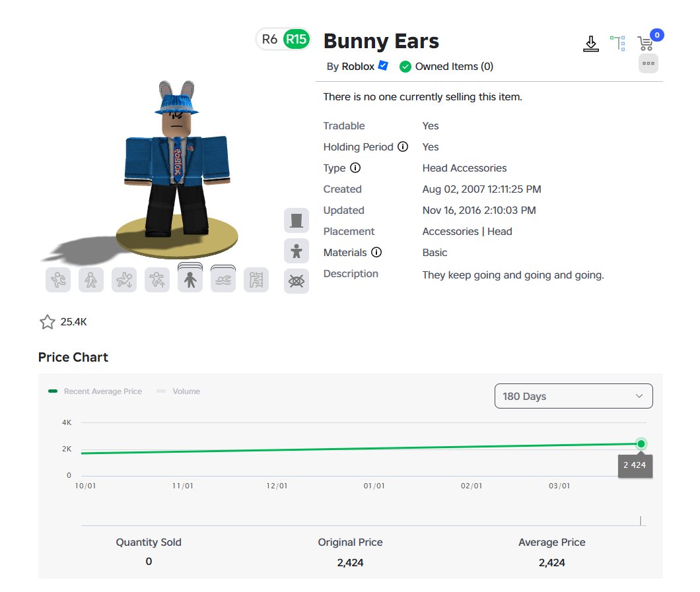Click the Average Price value 2,424

point(552,562)
